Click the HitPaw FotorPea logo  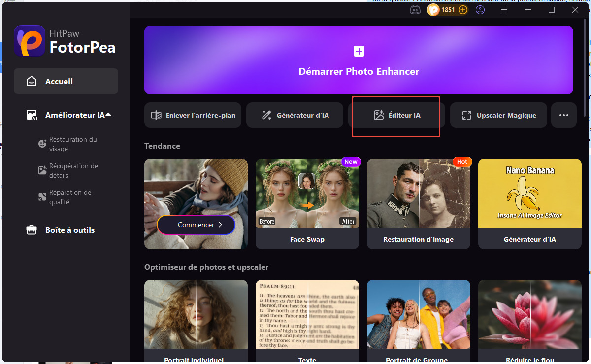tap(29, 41)
